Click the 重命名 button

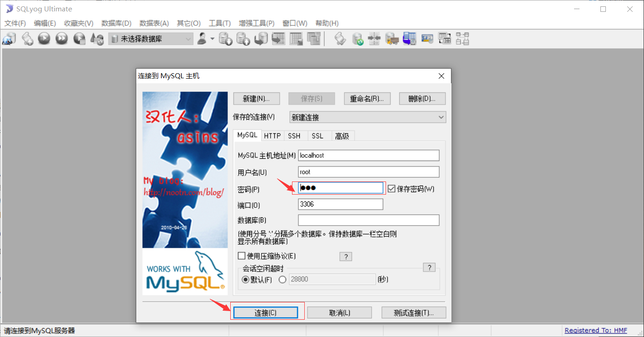[367, 98]
